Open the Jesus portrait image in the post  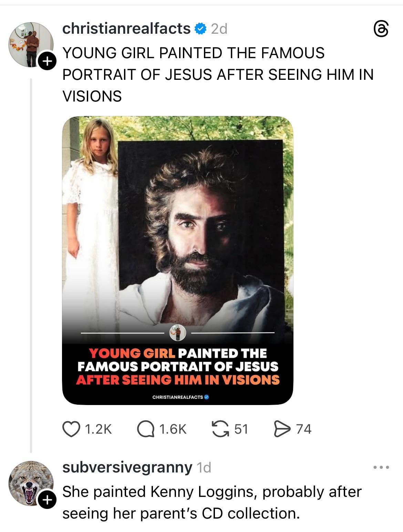[177, 241]
